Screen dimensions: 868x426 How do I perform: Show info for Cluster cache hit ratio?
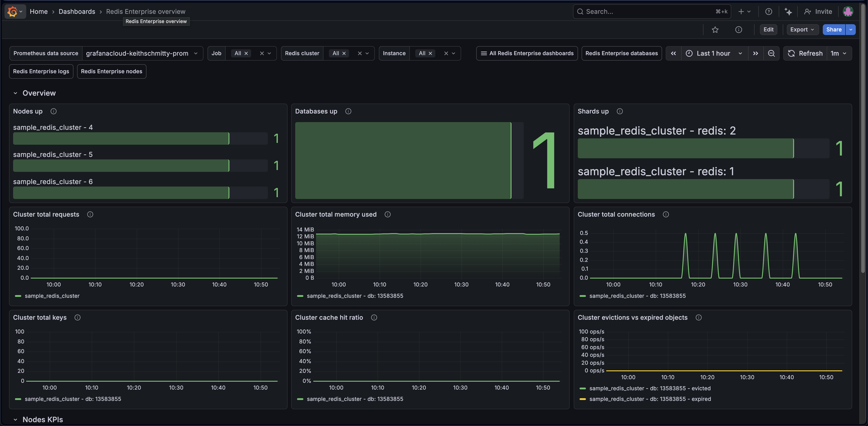(374, 317)
